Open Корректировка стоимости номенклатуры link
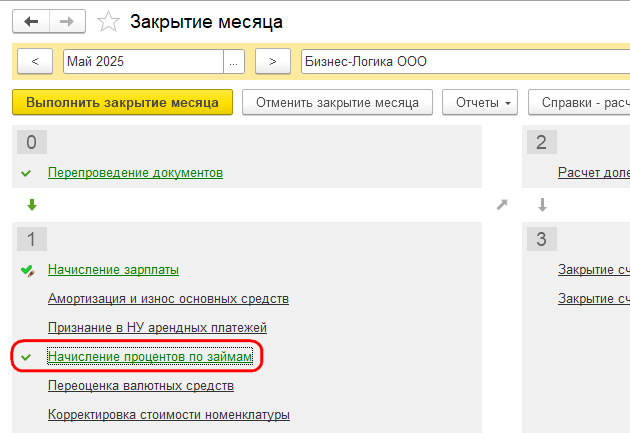 pyautogui.click(x=169, y=415)
